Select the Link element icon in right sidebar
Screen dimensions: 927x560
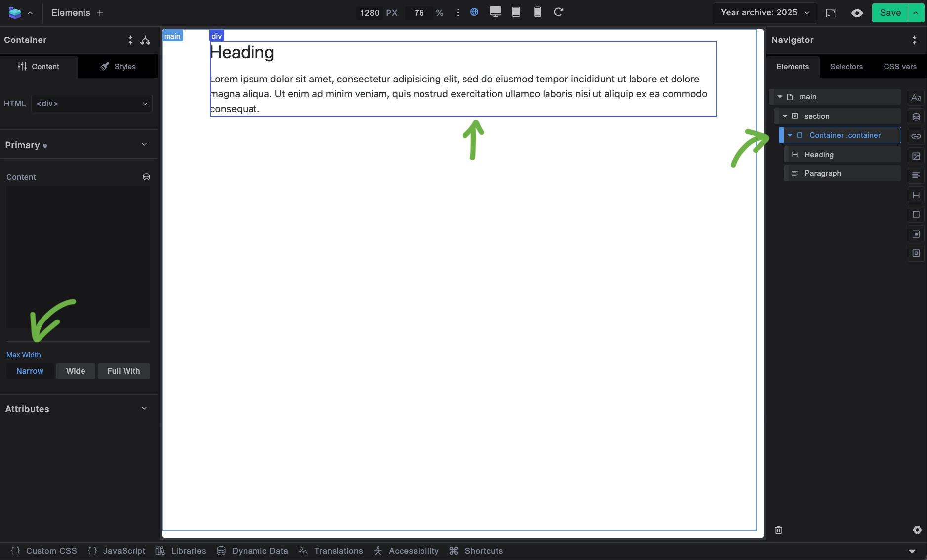(x=916, y=136)
